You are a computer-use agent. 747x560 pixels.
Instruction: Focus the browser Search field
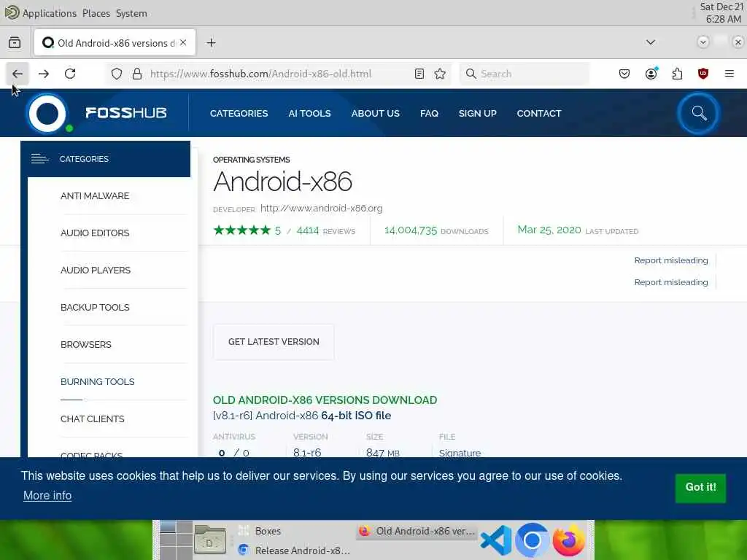(525, 74)
